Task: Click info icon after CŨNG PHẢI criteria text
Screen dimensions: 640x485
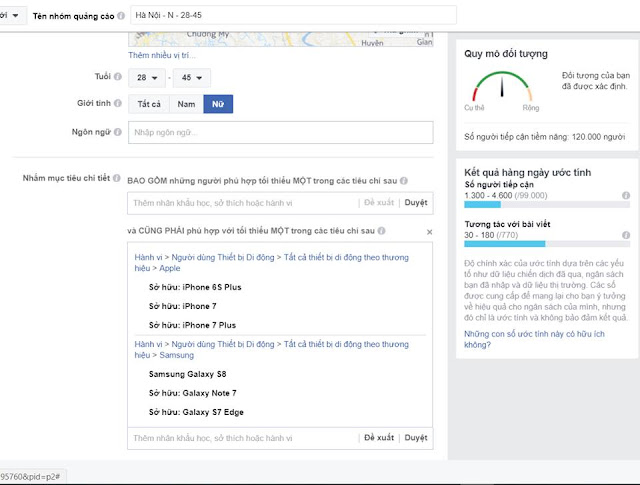Action: point(381,231)
